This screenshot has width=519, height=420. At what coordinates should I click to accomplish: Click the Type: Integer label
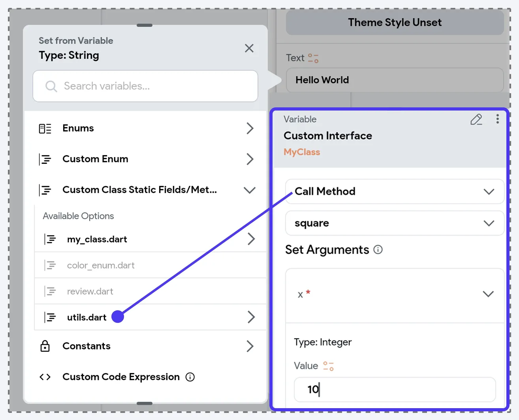point(323,342)
